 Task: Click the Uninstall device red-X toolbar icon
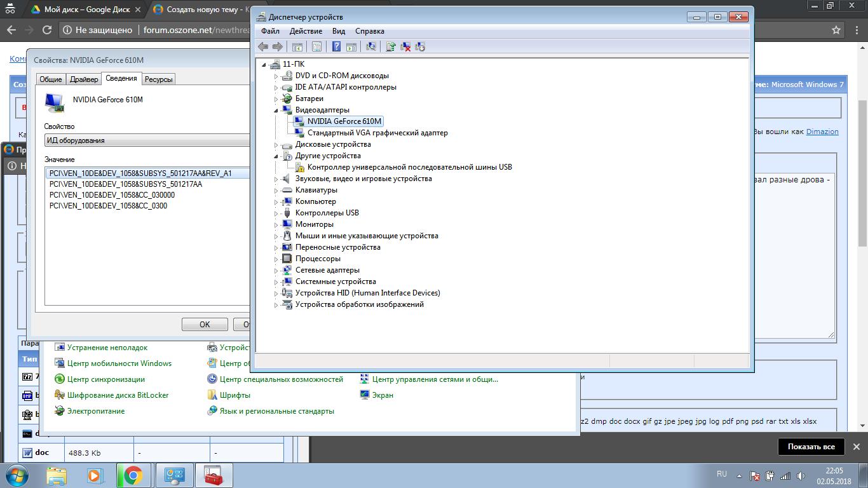click(x=405, y=46)
